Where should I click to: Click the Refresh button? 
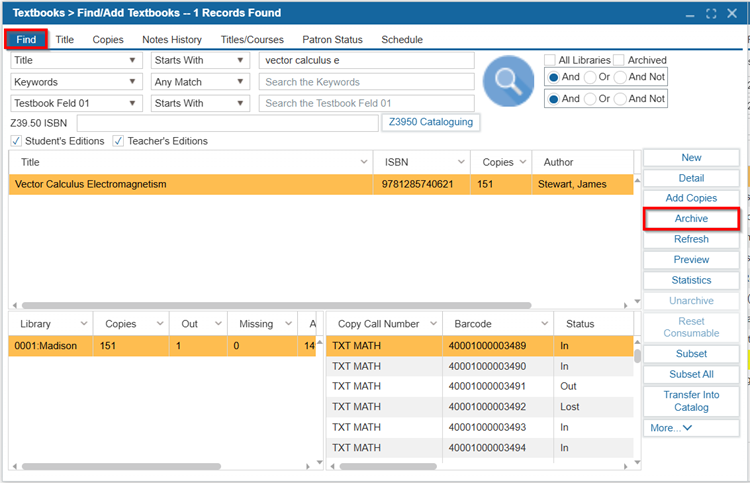(x=691, y=239)
